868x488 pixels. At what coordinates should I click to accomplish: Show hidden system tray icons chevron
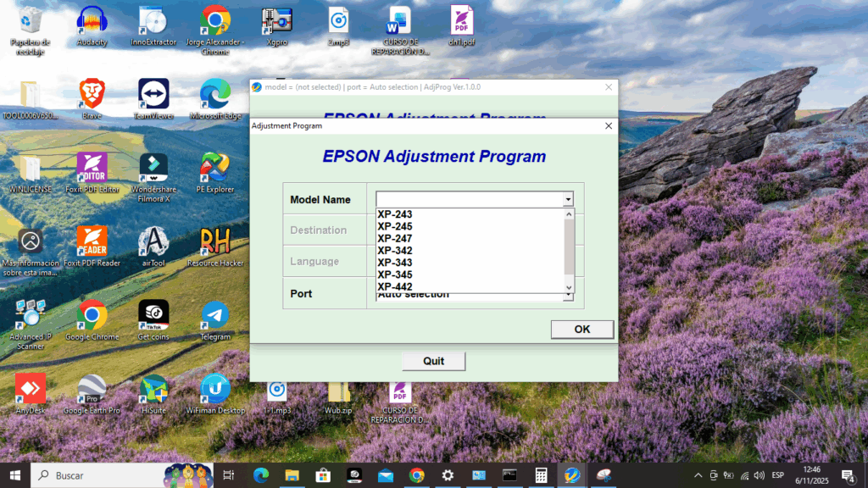[698, 475]
